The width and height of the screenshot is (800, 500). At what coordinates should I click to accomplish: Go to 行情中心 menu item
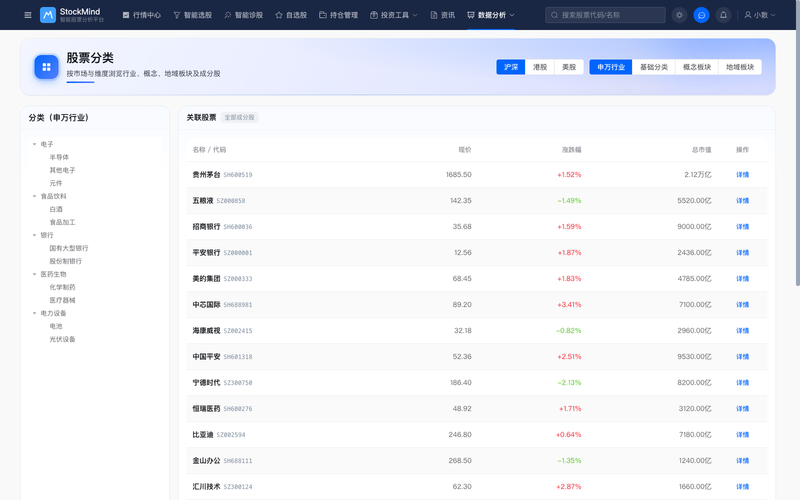click(141, 15)
